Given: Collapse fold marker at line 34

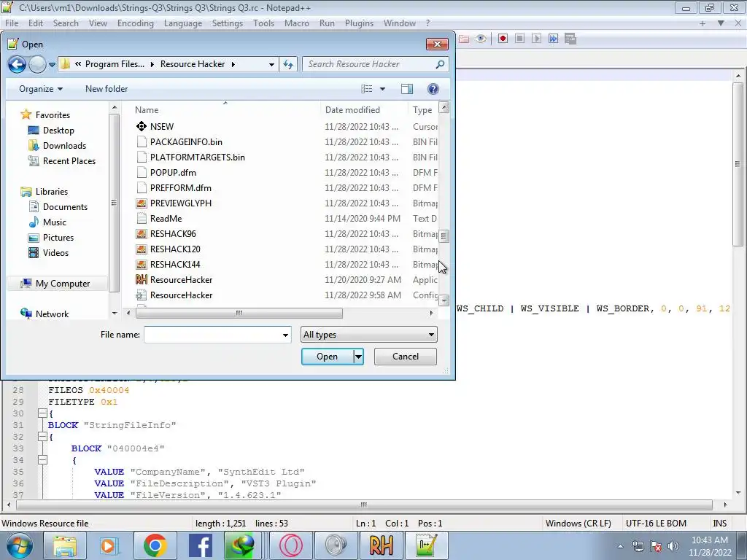Looking at the screenshot, I should click(x=42, y=460).
